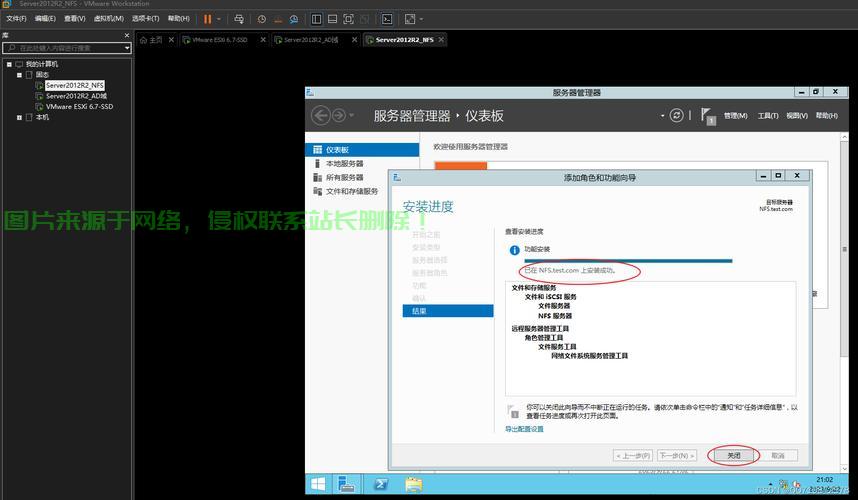Launch PowerShell from the taskbar
858x500 pixels.
[381, 484]
